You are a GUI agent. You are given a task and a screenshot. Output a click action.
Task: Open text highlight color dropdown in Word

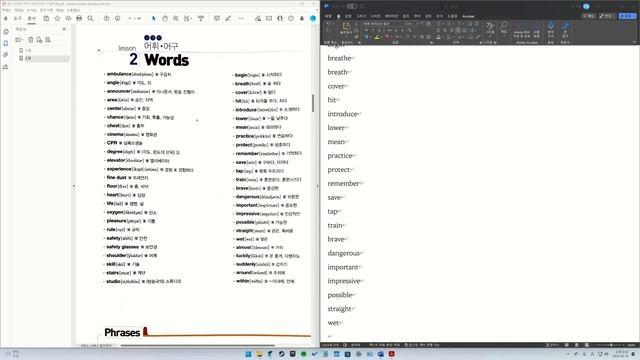pos(382,37)
